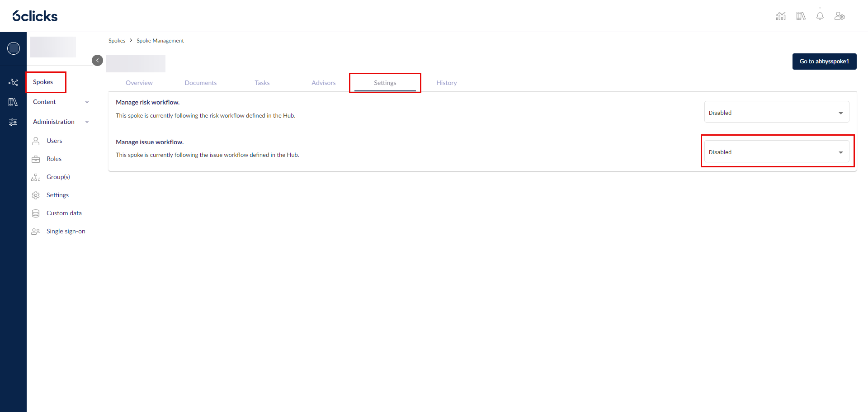Screen dimensions: 868x412
Task: Click the user settings icon in header
Action: coord(840,16)
